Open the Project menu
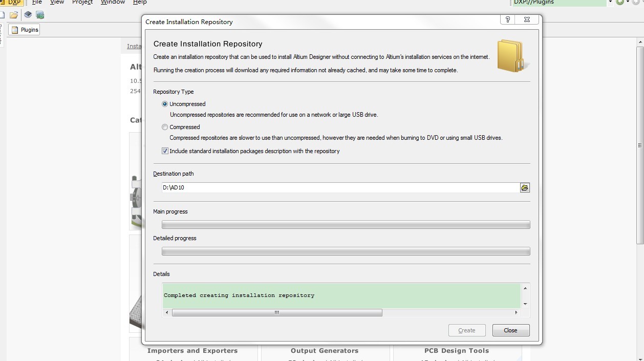The width and height of the screenshot is (644, 361). click(82, 2)
